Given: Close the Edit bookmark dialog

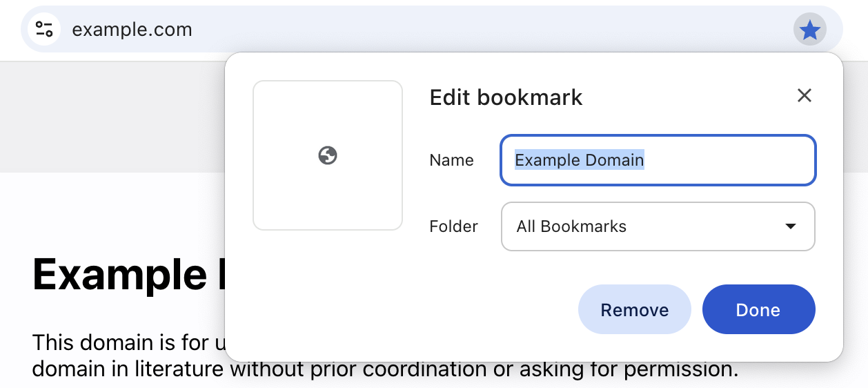Looking at the screenshot, I should 804,95.
